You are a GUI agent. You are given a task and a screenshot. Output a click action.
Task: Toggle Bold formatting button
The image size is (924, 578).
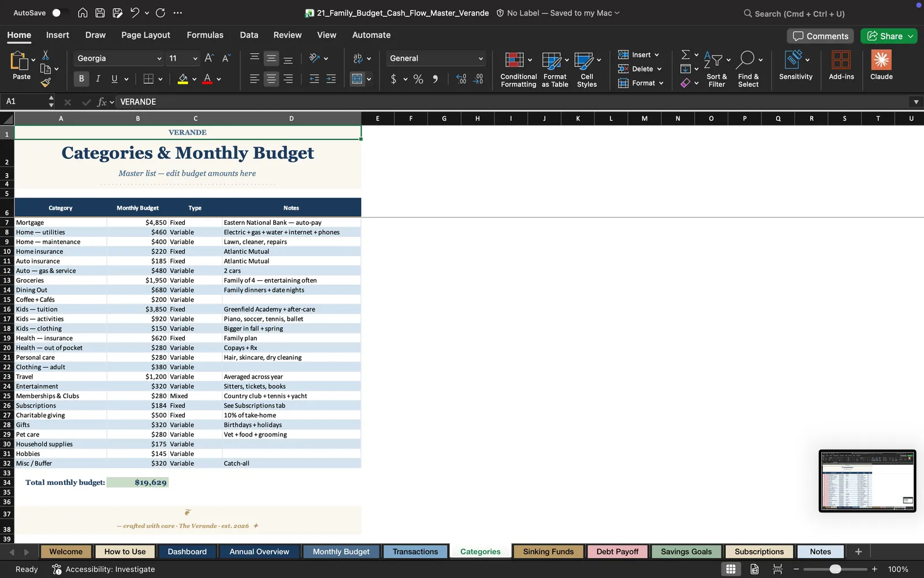81,79
